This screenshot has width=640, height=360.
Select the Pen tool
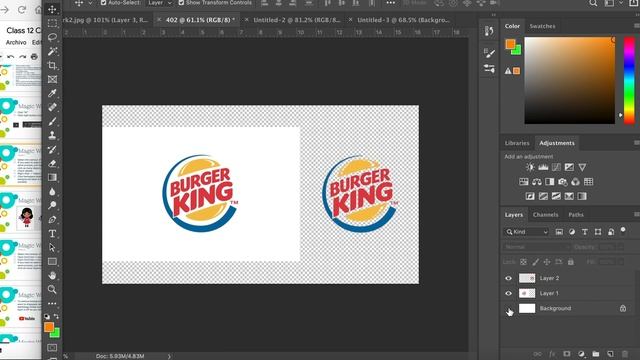click(52, 220)
